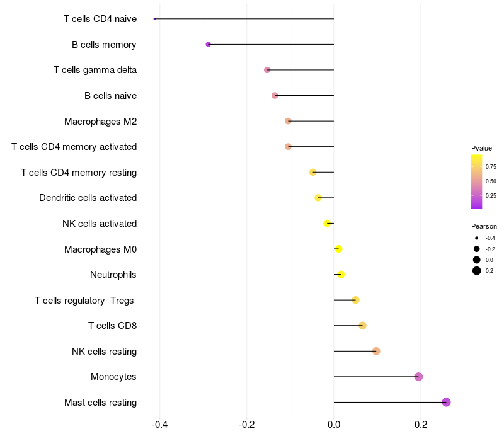504x441 pixels.
Task: Select the Dendritic cells activated label
Action: [88, 198]
